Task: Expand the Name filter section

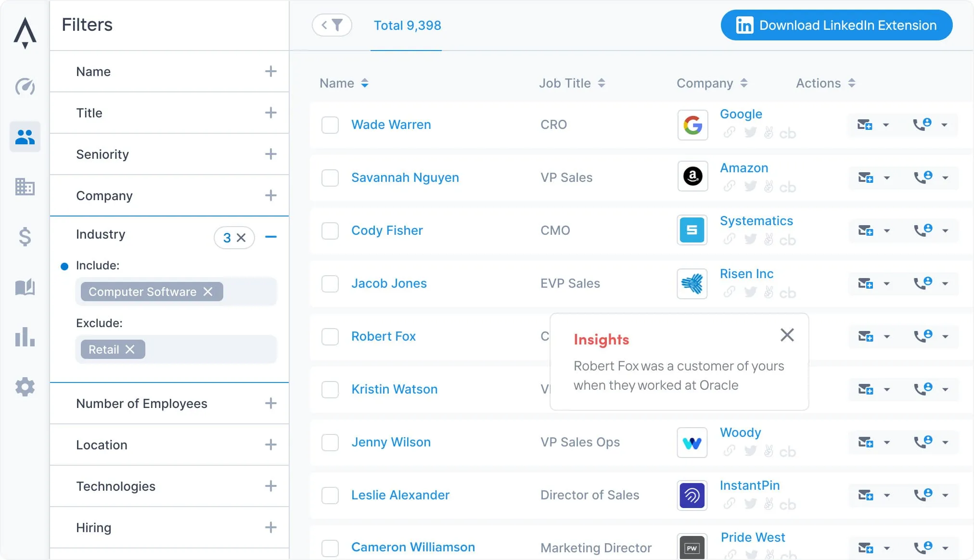Action: (271, 71)
